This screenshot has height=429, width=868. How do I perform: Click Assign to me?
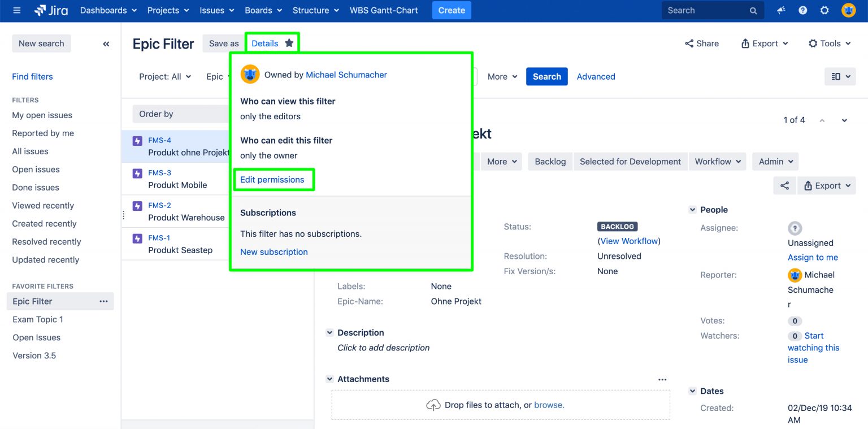[x=813, y=257]
